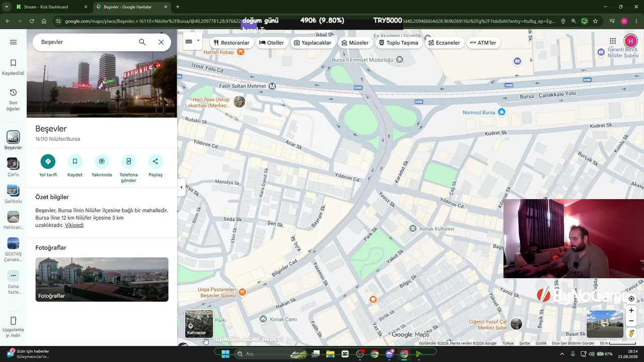The width and height of the screenshot is (644, 362).
Task: Click the Harran Kebap restaurant pin
Action: [x=240, y=51]
